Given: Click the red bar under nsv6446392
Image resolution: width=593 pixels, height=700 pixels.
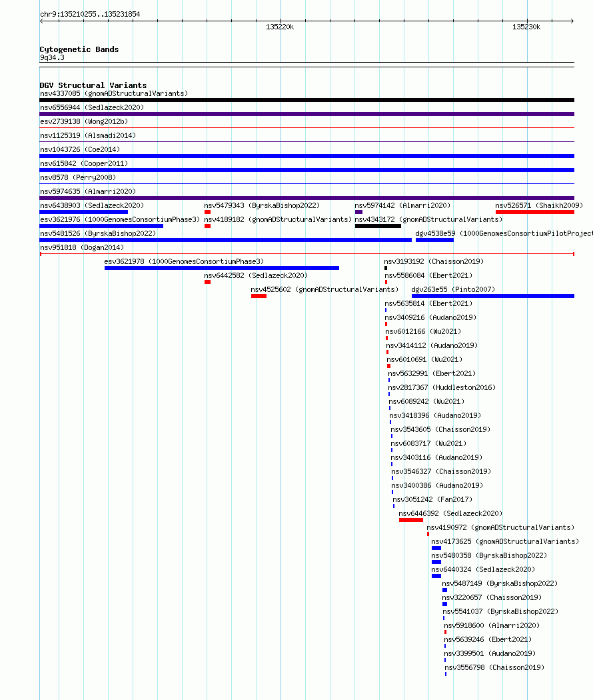Looking at the screenshot, I should pyautogui.click(x=411, y=520).
